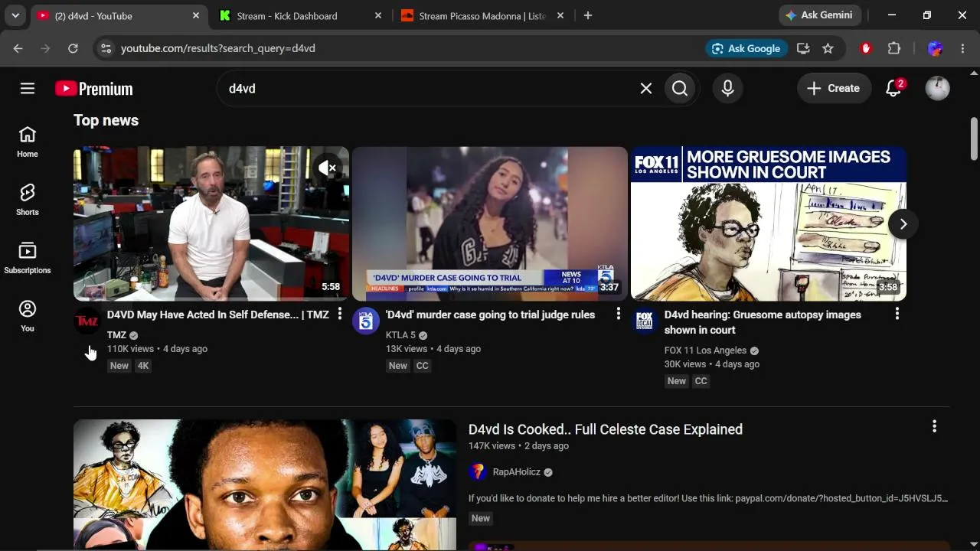
Task: Open the TMZ channel avatar
Action: 87,321
